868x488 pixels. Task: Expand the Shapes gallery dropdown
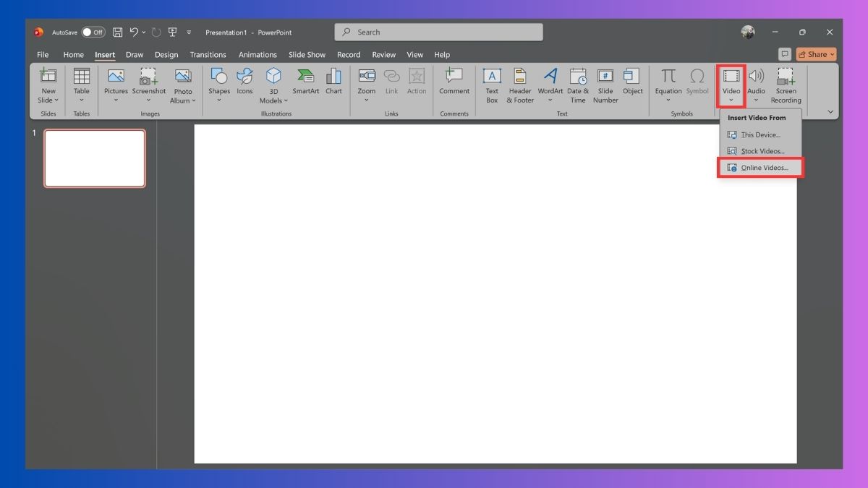tap(219, 100)
